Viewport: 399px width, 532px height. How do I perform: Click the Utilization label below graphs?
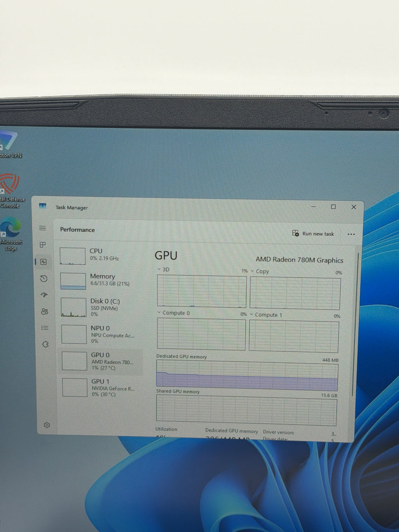click(x=166, y=429)
